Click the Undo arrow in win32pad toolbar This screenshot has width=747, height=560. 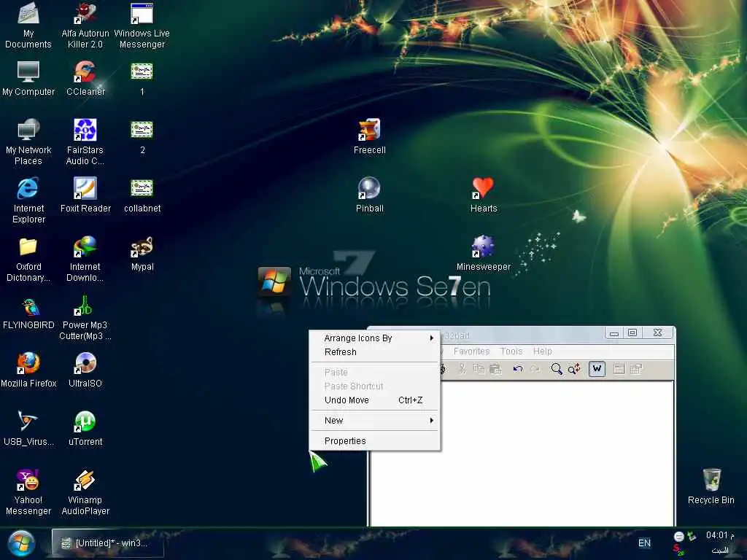point(518,369)
